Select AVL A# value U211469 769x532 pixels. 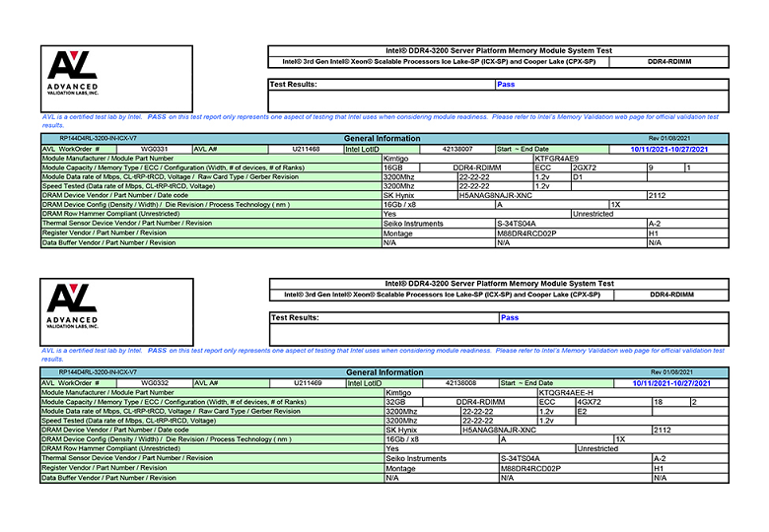308,383
